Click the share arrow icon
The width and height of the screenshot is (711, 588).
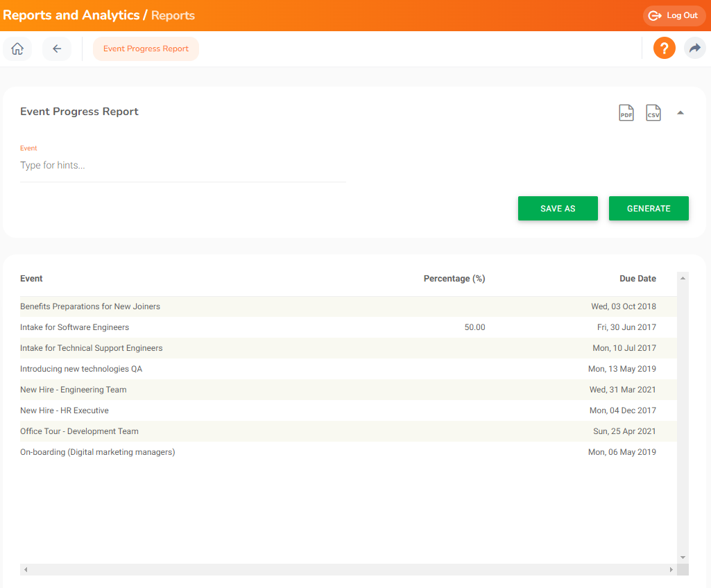(694, 48)
